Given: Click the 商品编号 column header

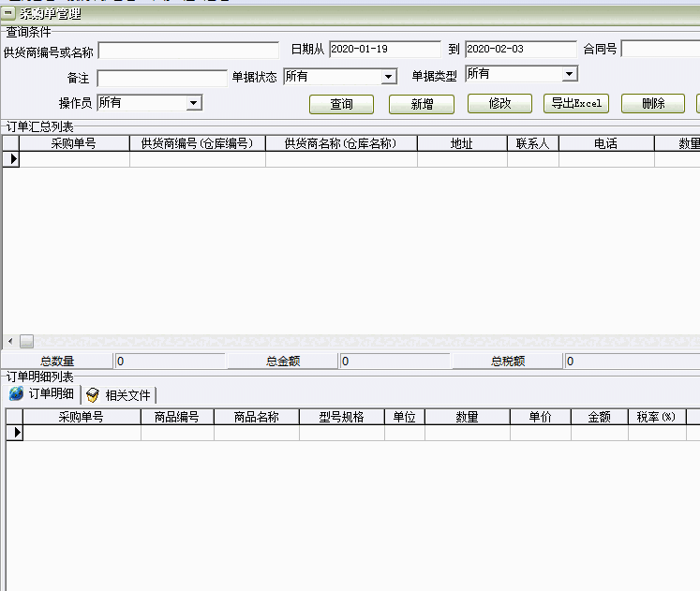Looking at the screenshot, I should point(177,417).
